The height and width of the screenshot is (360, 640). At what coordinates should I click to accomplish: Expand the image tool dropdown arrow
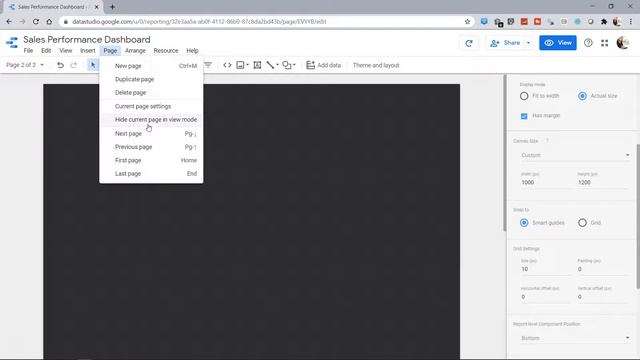247,65
